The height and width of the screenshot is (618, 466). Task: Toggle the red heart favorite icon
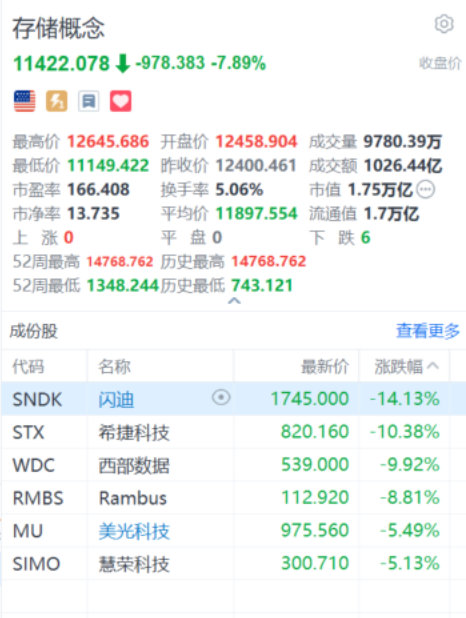(x=121, y=101)
